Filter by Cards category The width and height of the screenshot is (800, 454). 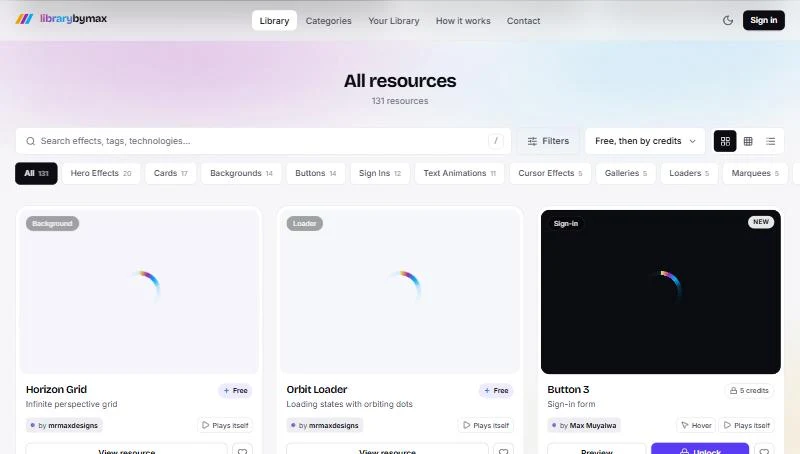170,173
